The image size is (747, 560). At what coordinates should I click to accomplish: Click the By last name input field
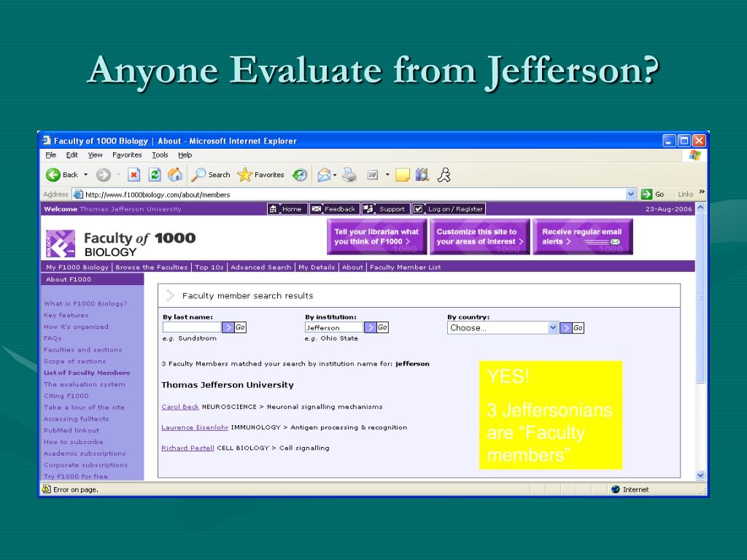(x=192, y=327)
